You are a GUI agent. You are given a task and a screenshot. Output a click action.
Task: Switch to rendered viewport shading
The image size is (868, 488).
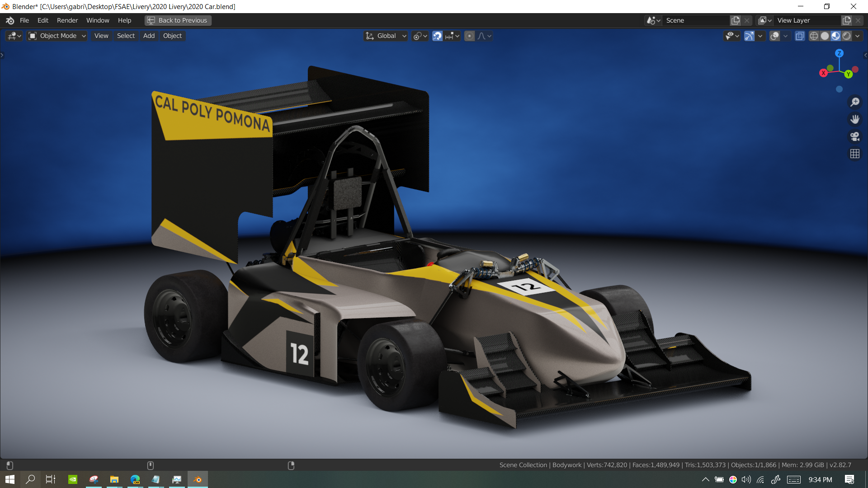click(x=846, y=36)
